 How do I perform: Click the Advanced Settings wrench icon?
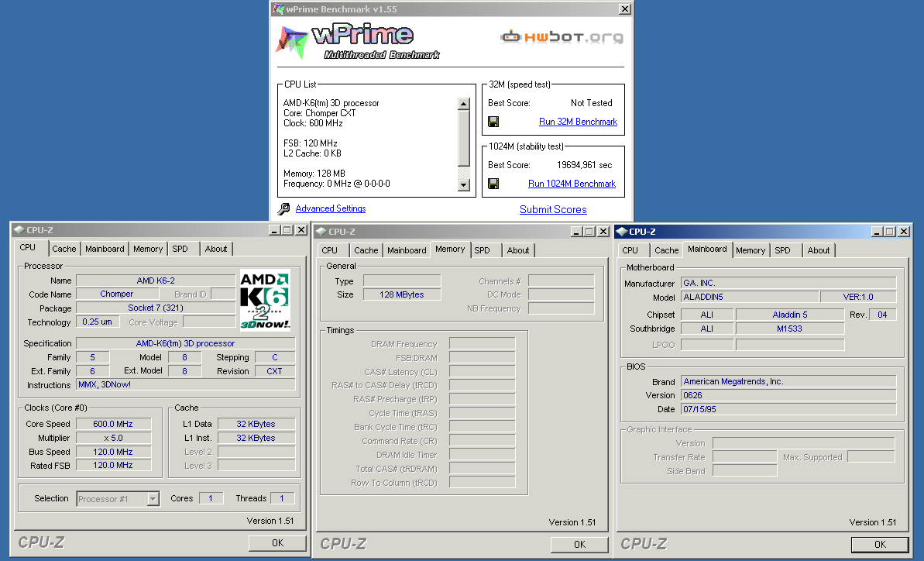pyautogui.click(x=283, y=208)
